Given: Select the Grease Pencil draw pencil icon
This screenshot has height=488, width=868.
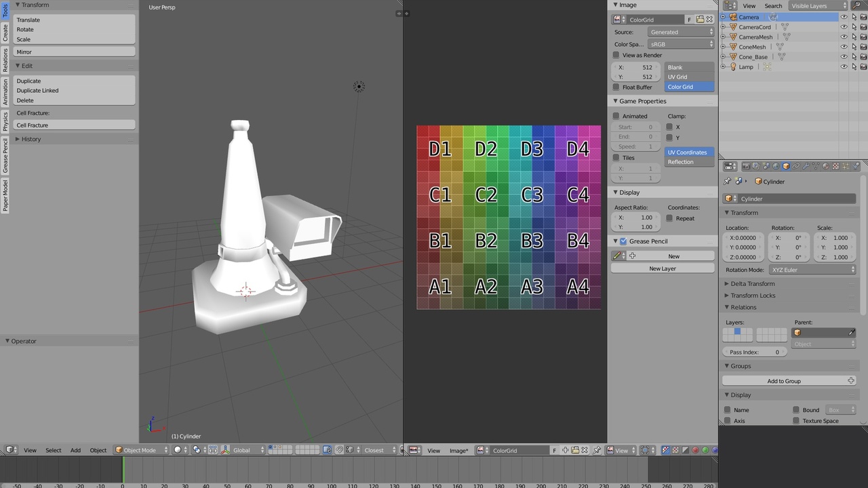Looking at the screenshot, I should (x=618, y=256).
